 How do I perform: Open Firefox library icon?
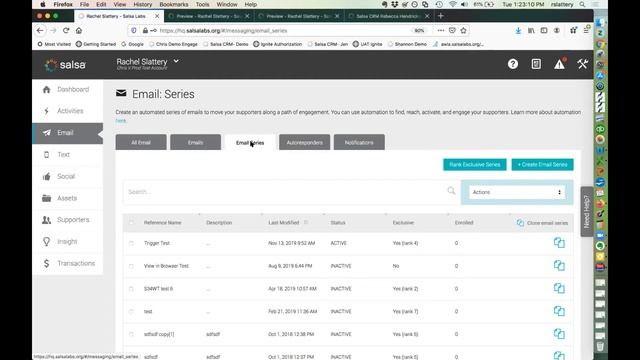tap(531, 31)
